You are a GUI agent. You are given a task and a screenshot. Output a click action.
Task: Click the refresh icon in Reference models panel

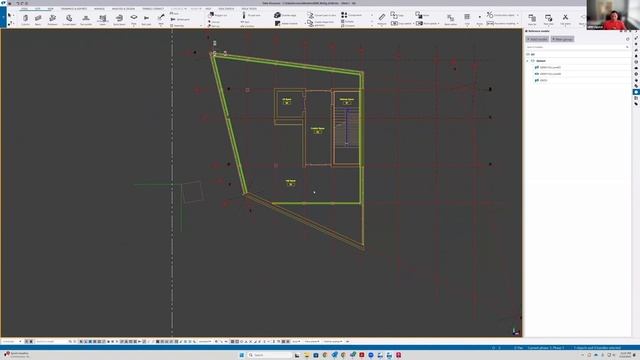(x=627, y=39)
